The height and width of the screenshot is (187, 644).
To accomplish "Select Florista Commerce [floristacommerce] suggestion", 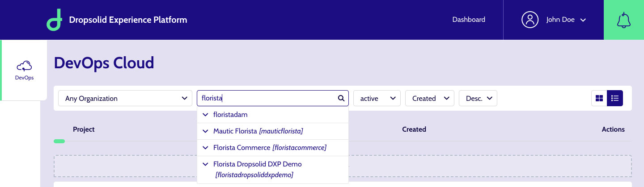I will pyautogui.click(x=273, y=147).
